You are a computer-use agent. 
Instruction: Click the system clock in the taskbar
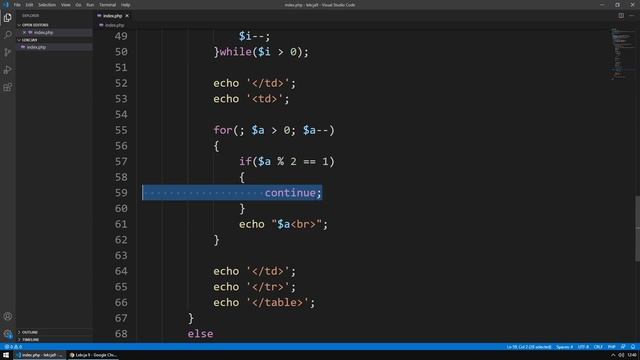(632, 355)
